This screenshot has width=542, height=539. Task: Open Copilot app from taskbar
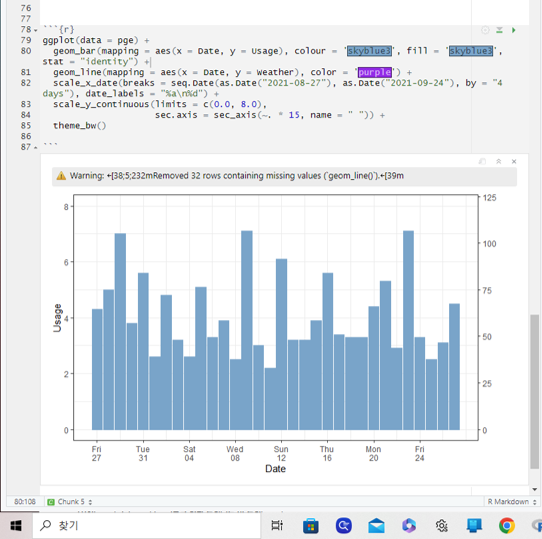[409, 526]
